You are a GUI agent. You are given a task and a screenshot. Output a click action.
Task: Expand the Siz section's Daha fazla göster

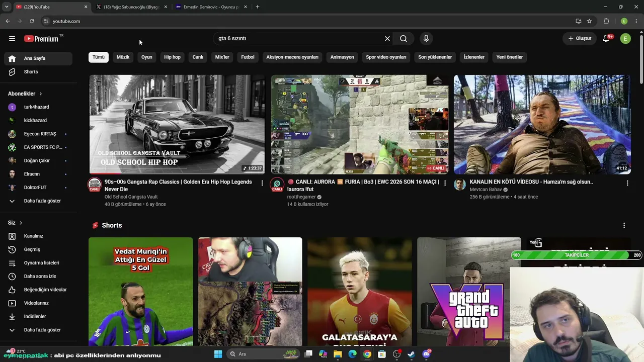38,330
